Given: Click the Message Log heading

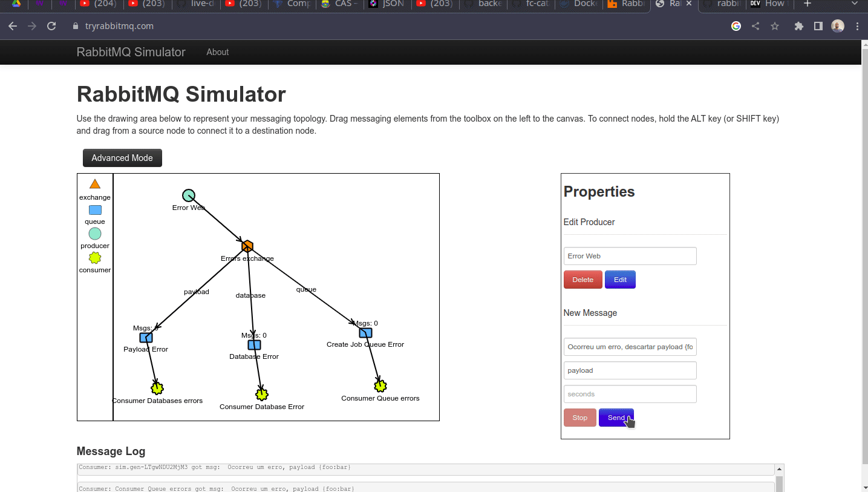Looking at the screenshot, I should 111,451.
